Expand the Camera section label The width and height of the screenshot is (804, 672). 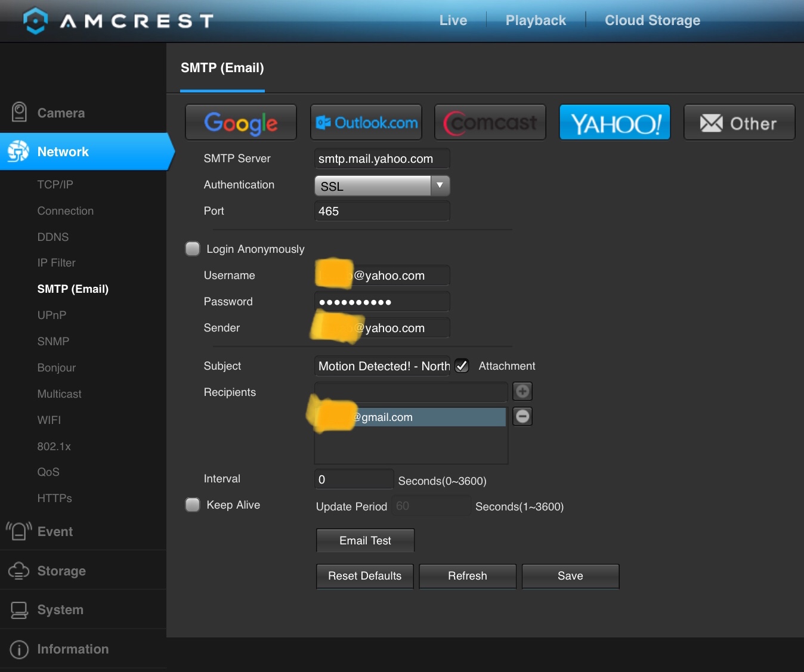[61, 113]
